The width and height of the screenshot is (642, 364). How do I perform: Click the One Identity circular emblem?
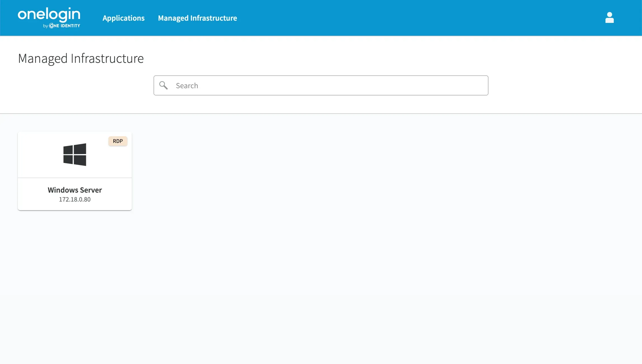click(52, 26)
